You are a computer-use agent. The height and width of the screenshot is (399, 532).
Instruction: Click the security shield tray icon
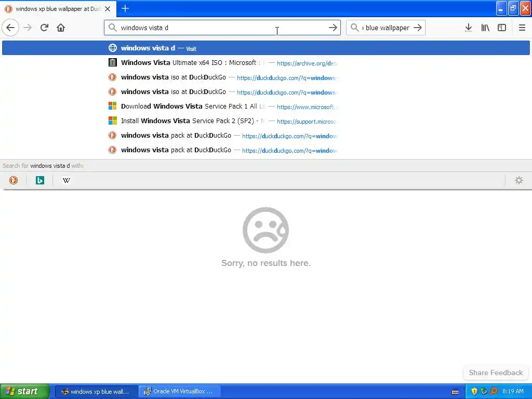(x=474, y=391)
